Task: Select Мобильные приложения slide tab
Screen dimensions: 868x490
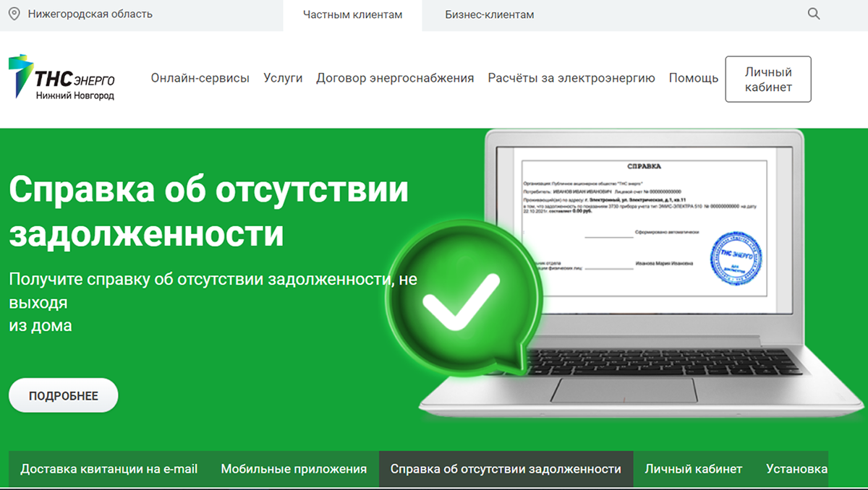Action: [x=294, y=469]
